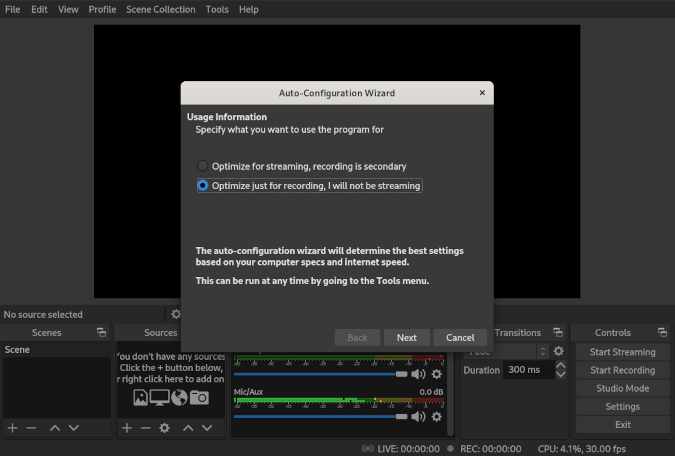Add a new source with plus button

click(127, 427)
